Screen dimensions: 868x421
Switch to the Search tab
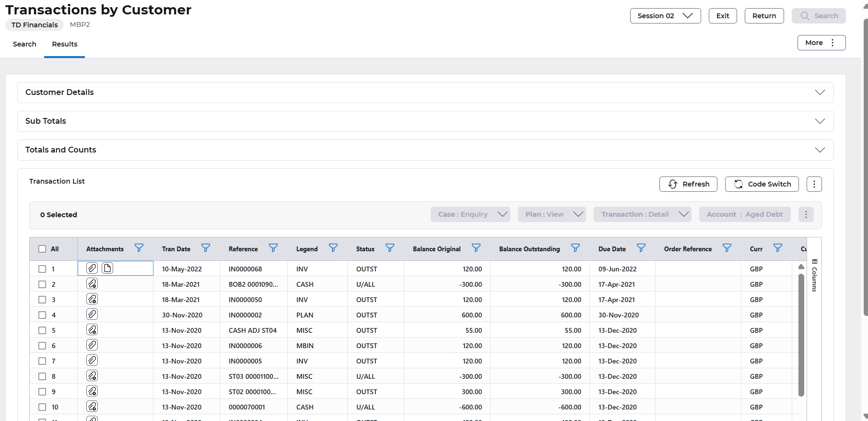[24, 44]
